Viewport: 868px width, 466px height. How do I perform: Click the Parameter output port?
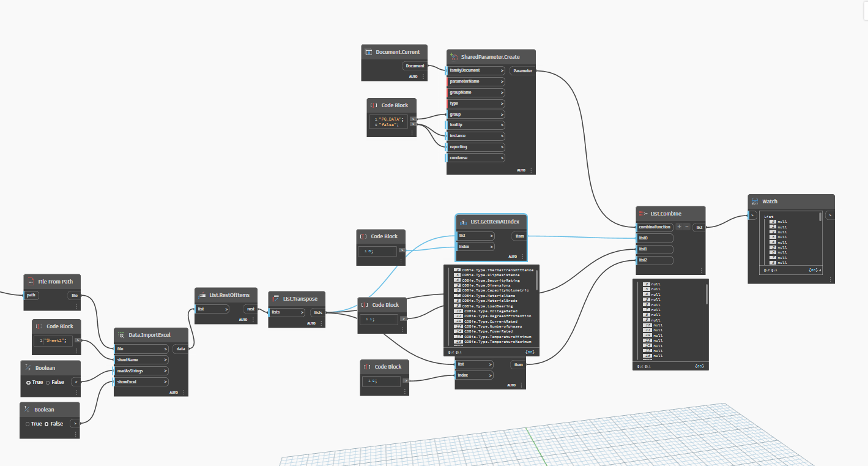pyautogui.click(x=522, y=70)
